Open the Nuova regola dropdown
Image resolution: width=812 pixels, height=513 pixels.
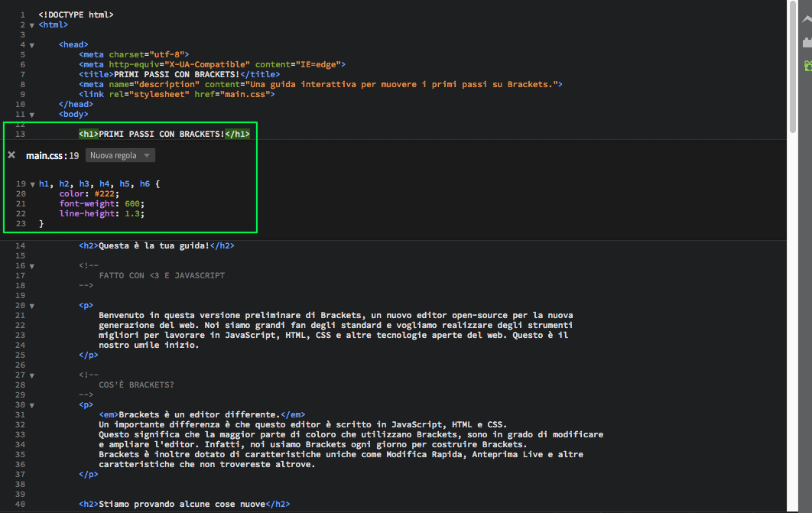tap(120, 155)
